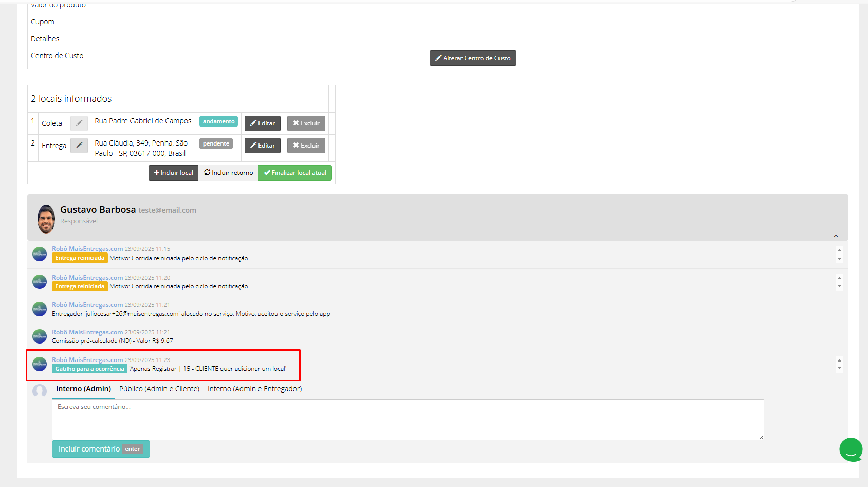
Task: Click Finalizar local atual button
Action: (x=295, y=173)
